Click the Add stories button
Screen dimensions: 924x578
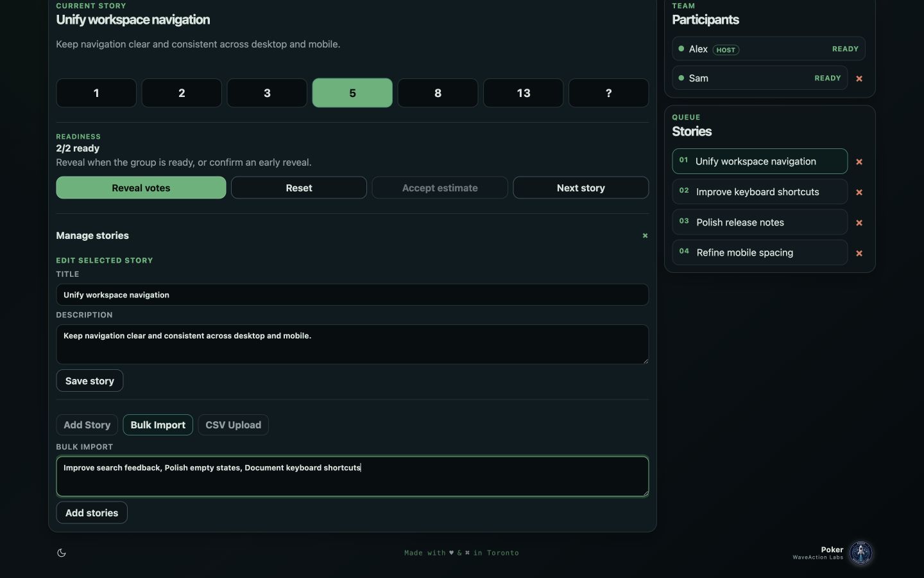point(92,513)
